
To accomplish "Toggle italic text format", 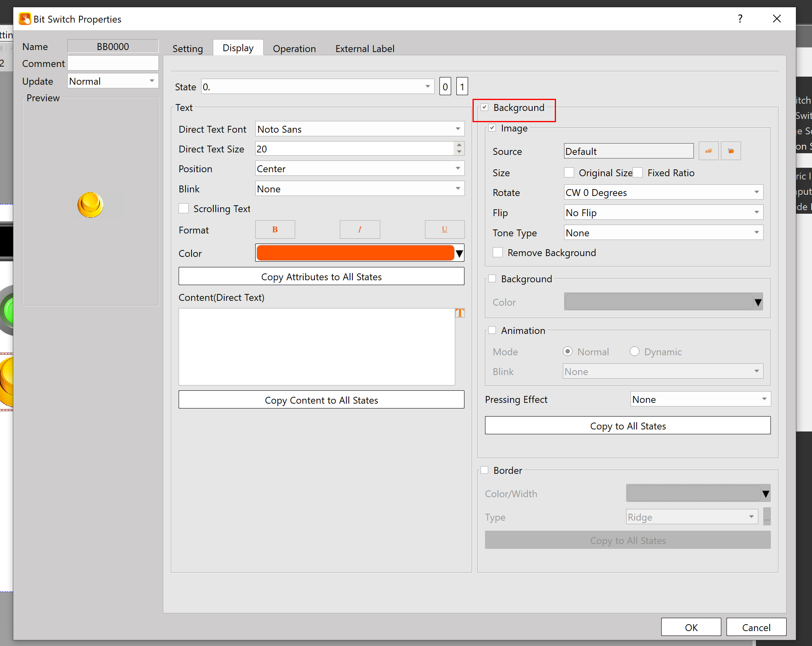I will point(360,229).
